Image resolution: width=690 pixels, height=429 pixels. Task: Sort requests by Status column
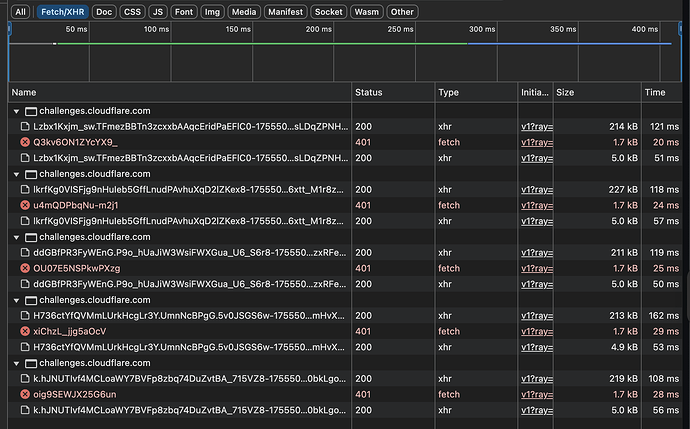(x=393, y=92)
